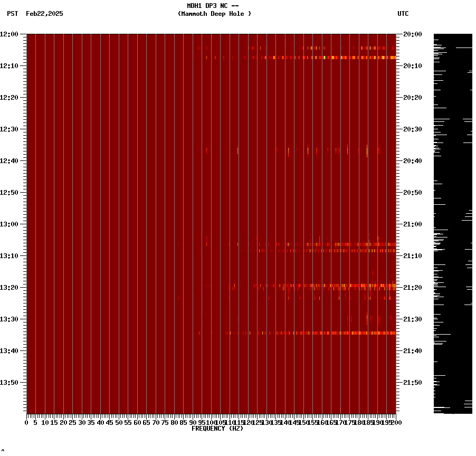Viewport: 476px width, 456px height.
Task: Click the Feb22,2025 date label
Action: pyautogui.click(x=44, y=14)
